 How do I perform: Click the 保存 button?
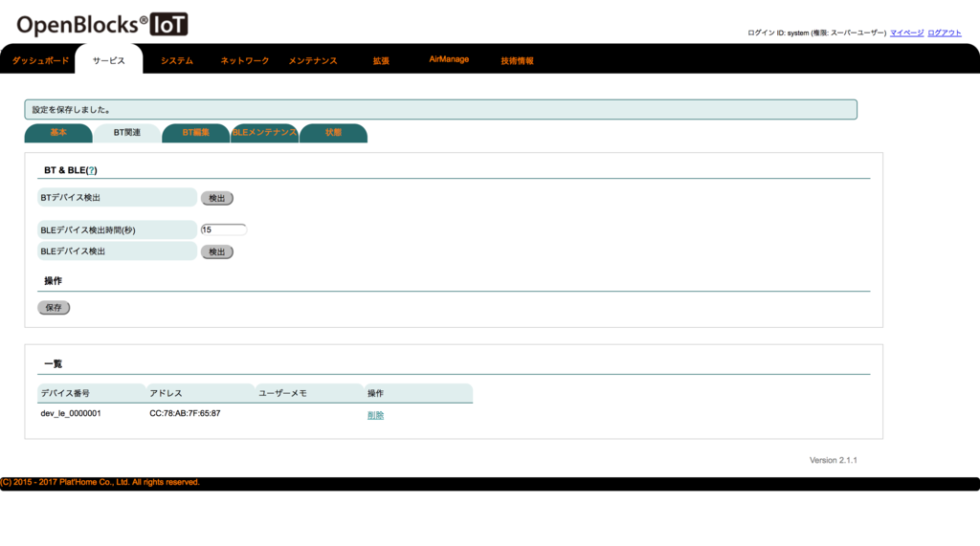pyautogui.click(x=54, y=307)
